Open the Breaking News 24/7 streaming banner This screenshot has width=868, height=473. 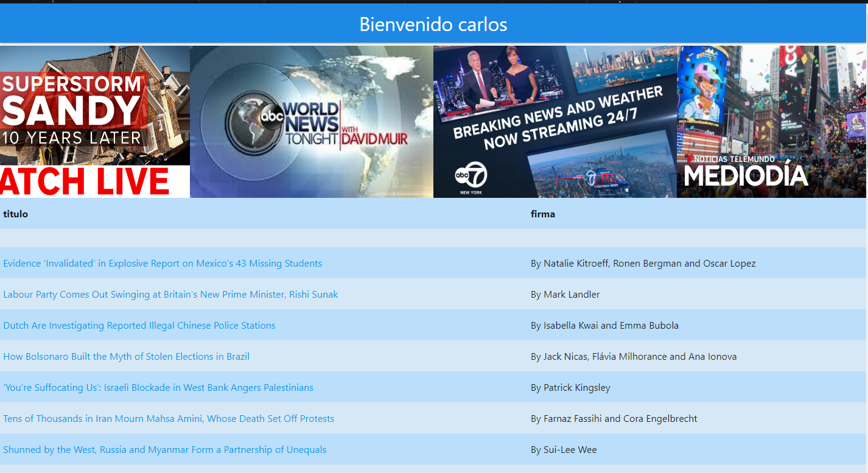pyautogui.click(x=555, y=121)
